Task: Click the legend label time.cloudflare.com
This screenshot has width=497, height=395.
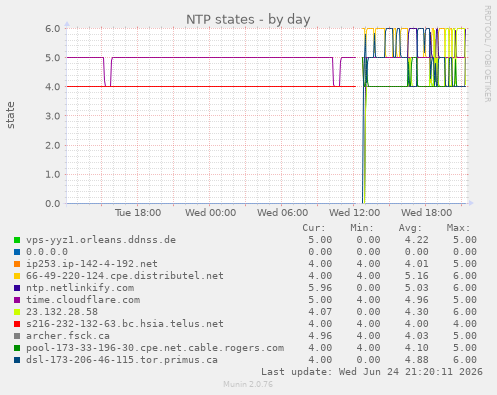Action: click(x=83, y=300)
